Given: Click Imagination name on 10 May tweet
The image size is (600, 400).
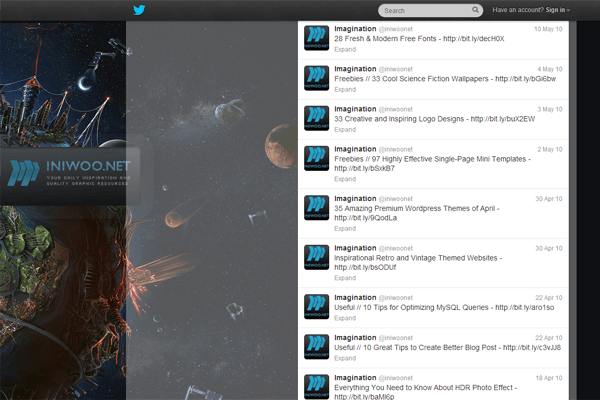Looking at the screenshot, I should [355, 29].
